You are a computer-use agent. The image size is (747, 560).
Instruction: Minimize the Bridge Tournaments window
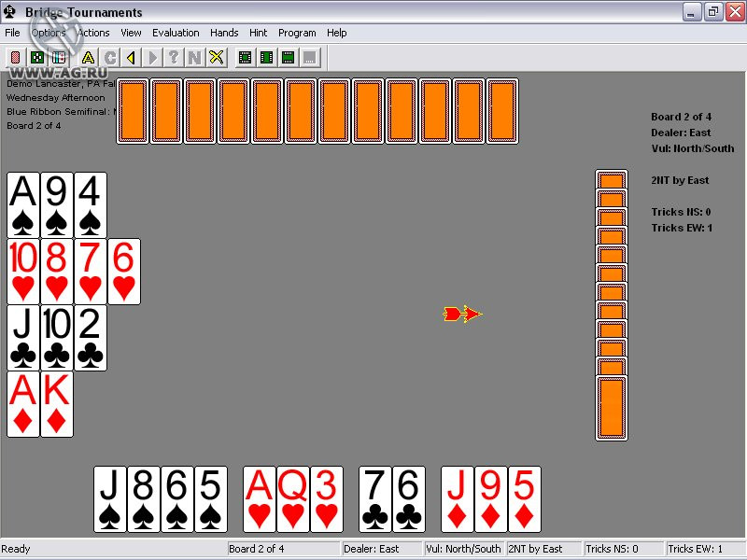692,12
